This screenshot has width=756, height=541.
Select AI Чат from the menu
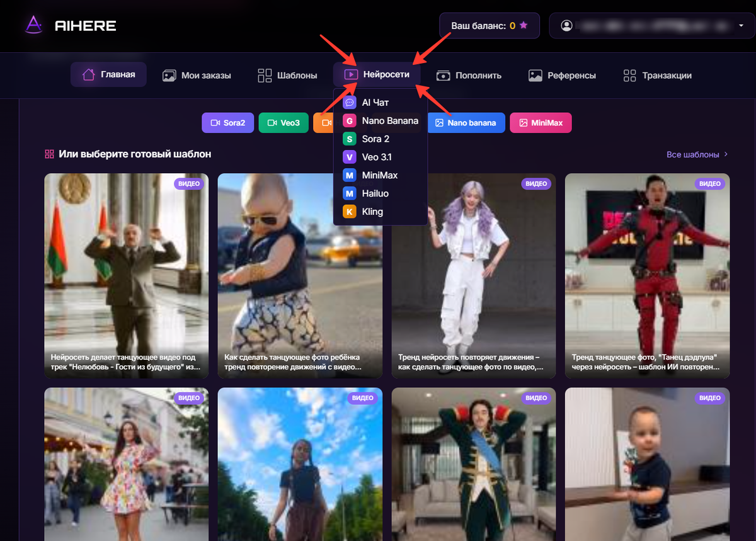tap(381, 103)
